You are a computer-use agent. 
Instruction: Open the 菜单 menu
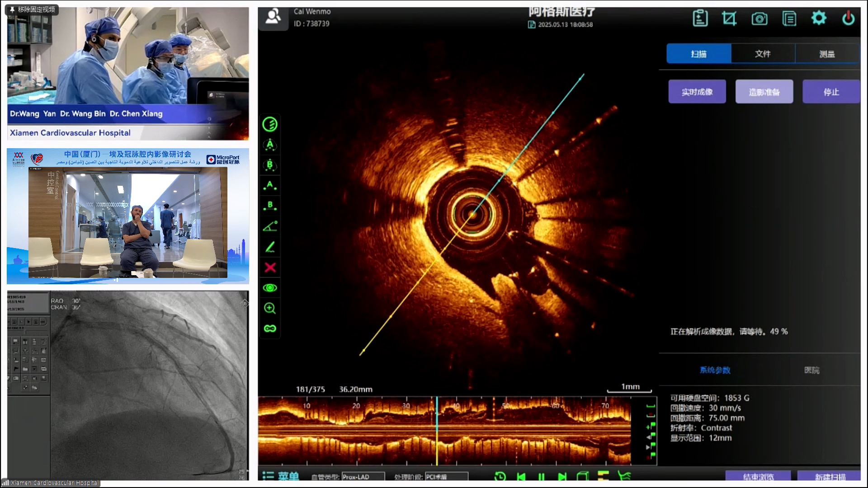(281, 476)
